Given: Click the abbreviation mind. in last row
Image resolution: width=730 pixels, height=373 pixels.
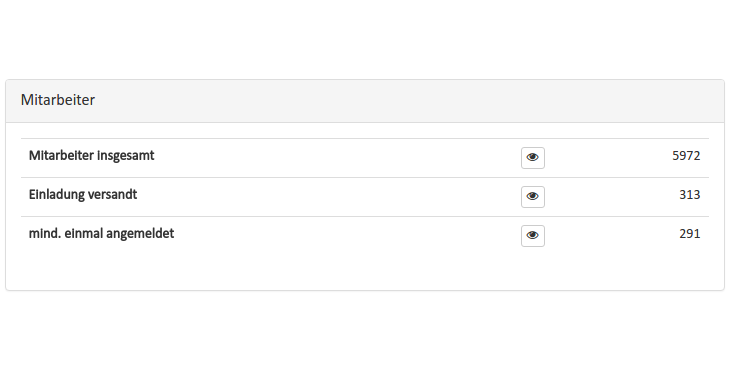Looking at the screenshot, I should coord(45,234).
